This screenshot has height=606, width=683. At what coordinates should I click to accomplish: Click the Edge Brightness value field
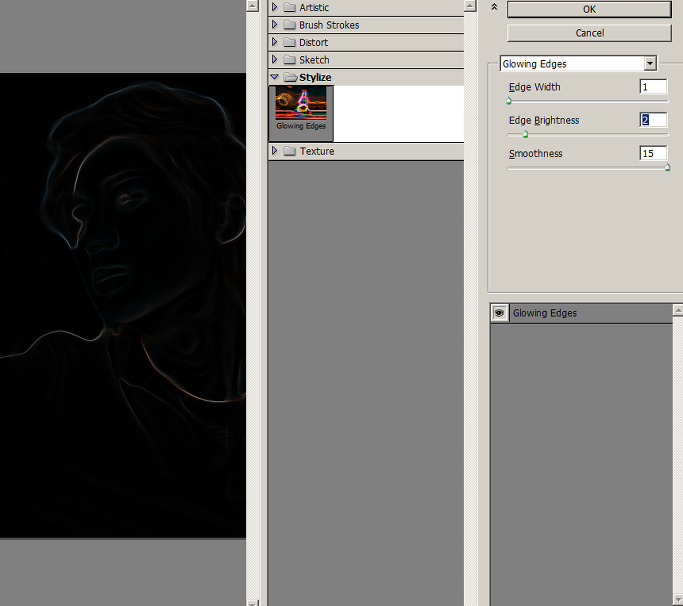point(653,120)
